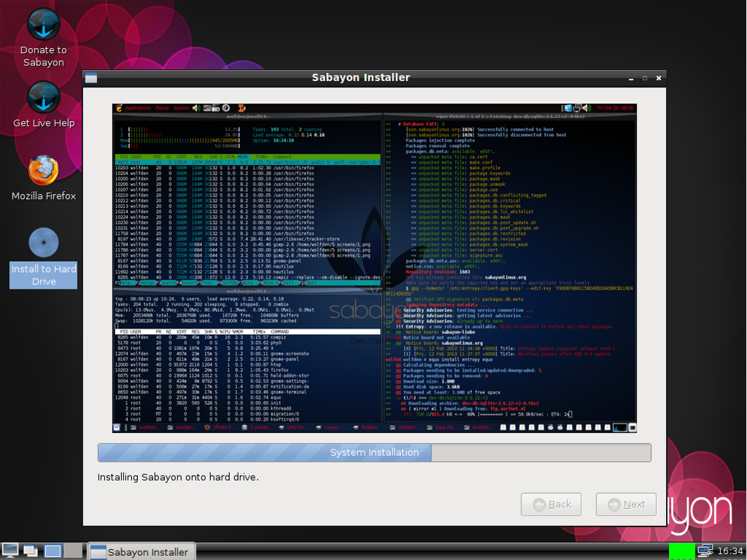Image resolution: width=747 pixels, height=560 pixels.
Task: Open the taskbar window switcher icon
Action: [31, 551]
